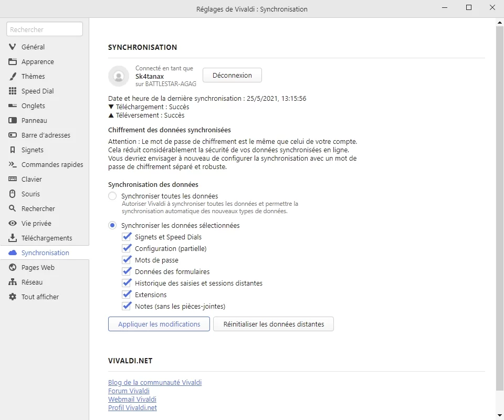504x420 pixels.
Task: Click the Commandes rapides prompt icon
Action: click(12, 164)
